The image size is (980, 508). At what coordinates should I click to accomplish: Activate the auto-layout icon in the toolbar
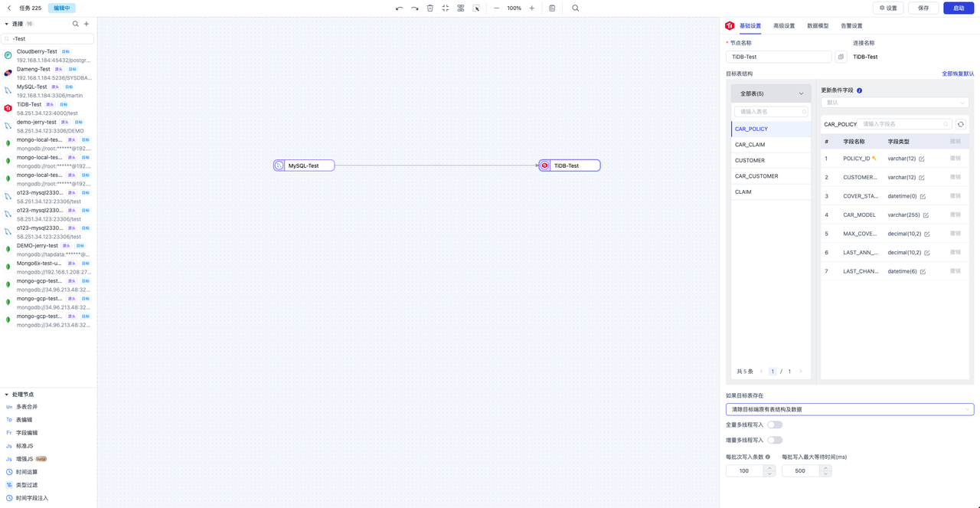(x=446, y=8)
